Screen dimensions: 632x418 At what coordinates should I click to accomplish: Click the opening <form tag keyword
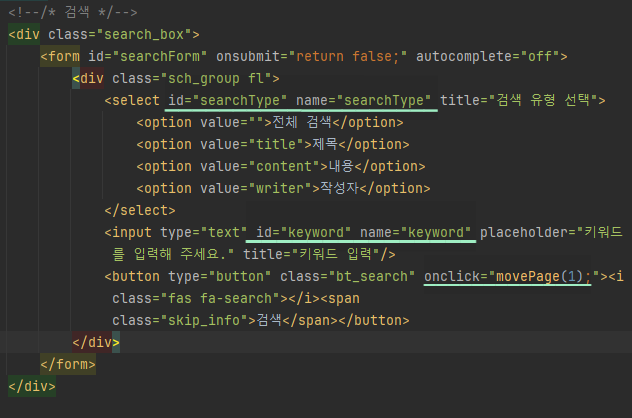tap(60, 56)
